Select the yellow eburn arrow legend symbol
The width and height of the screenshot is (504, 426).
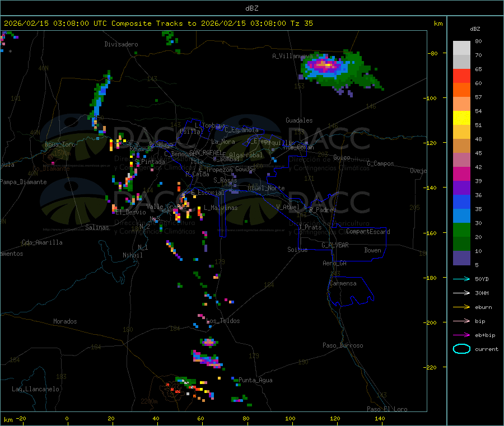point(461,307)
